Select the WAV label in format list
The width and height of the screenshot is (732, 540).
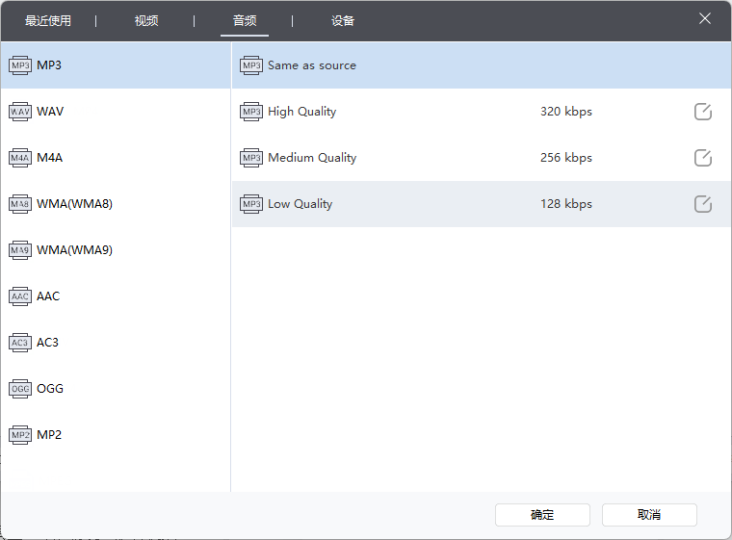click(x=50, y=112)
